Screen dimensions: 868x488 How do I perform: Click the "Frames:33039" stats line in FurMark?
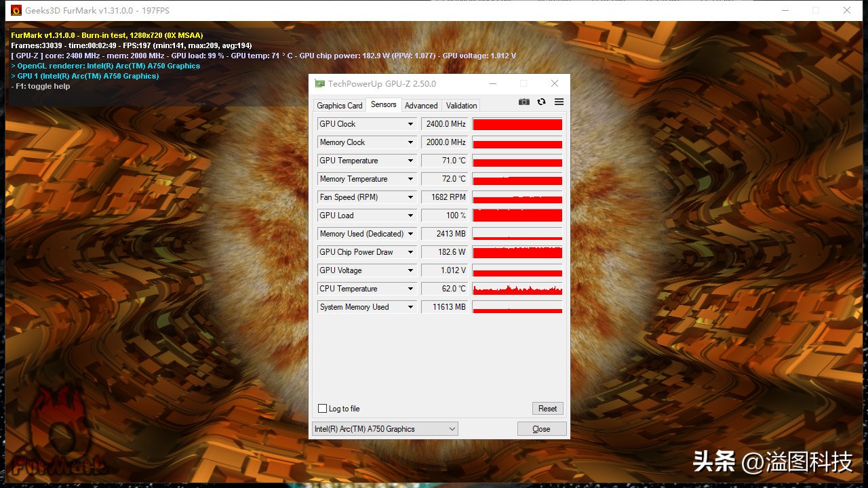pos(132,45)
